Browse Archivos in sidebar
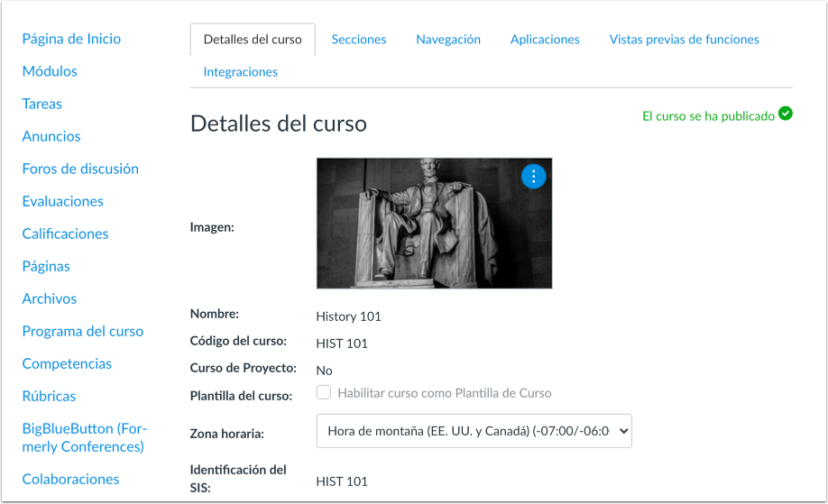The width and height of the screenshot is (828, 504). [49, 298]
